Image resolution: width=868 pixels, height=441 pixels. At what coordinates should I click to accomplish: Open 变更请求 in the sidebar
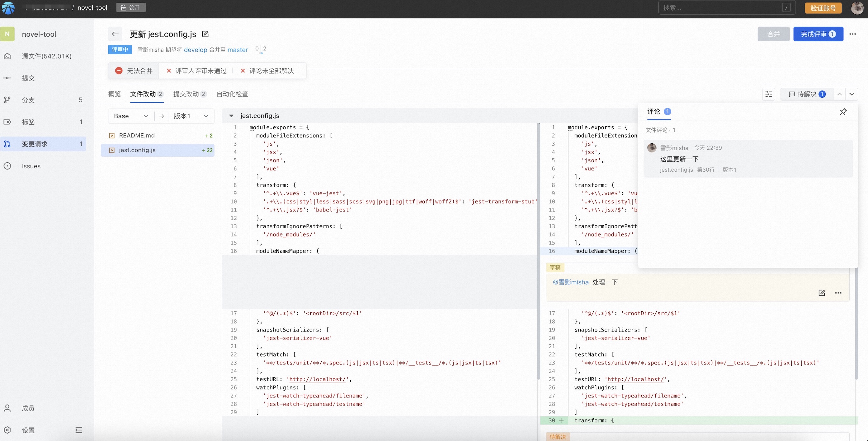pos(43,144)
